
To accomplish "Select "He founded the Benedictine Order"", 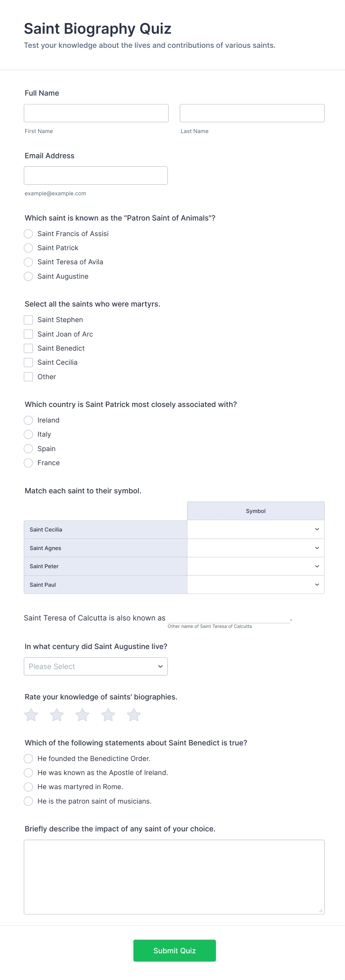I will click(29, 759).
